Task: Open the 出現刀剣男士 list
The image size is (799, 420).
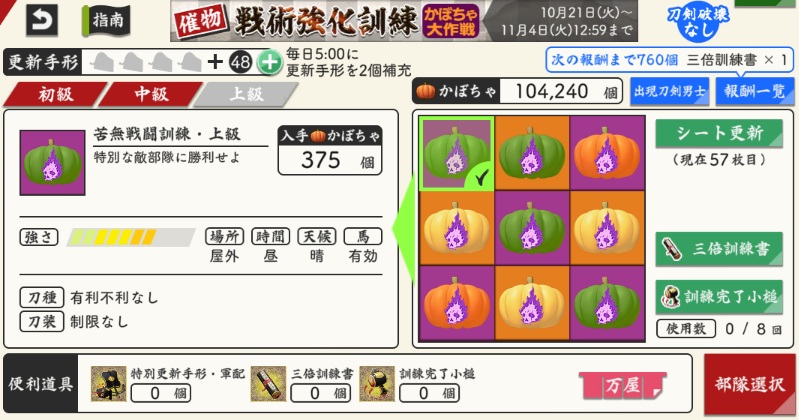Action: pos(670,92)
